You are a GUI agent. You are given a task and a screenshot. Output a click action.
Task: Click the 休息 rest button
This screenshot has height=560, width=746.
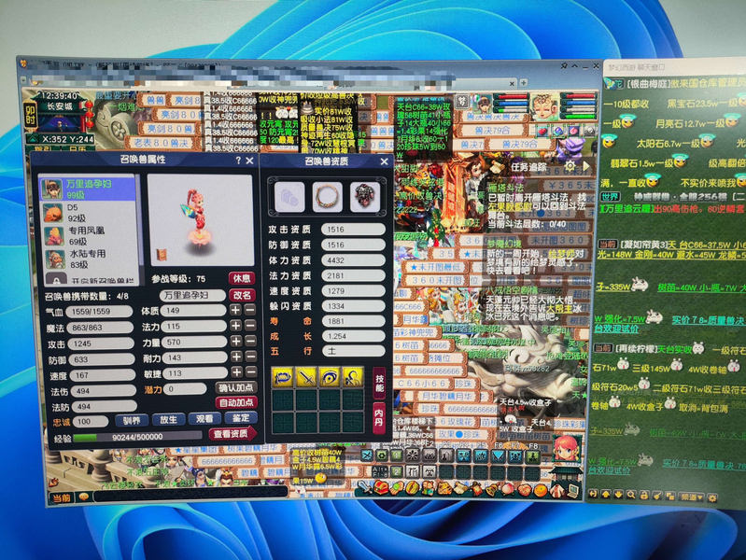242,278
